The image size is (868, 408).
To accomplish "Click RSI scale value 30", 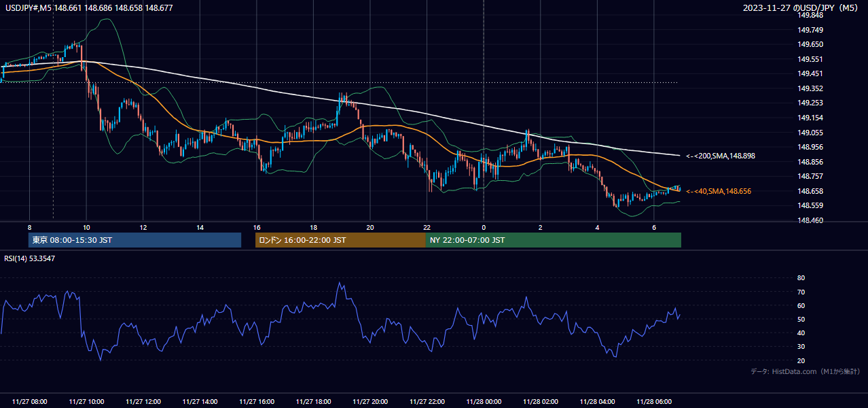I will (x=801, y=347).
